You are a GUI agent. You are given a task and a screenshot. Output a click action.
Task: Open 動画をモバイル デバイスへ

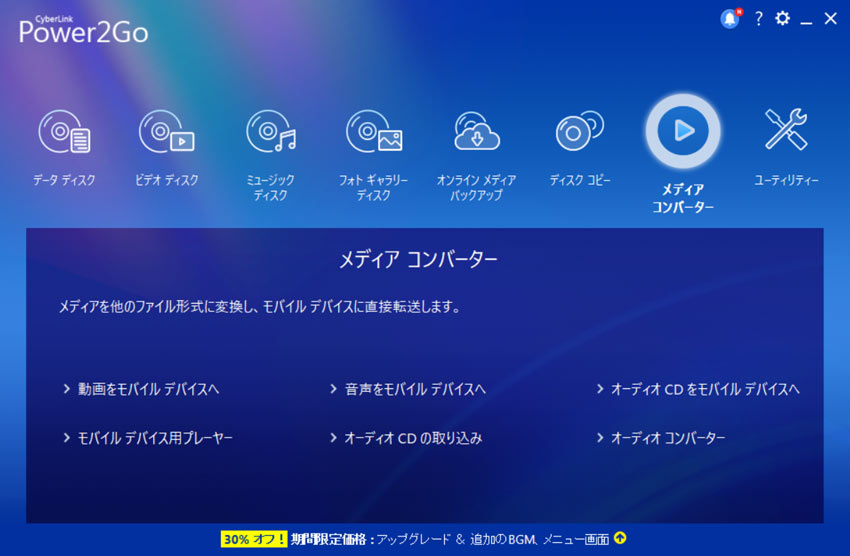[x=148, y=389]
